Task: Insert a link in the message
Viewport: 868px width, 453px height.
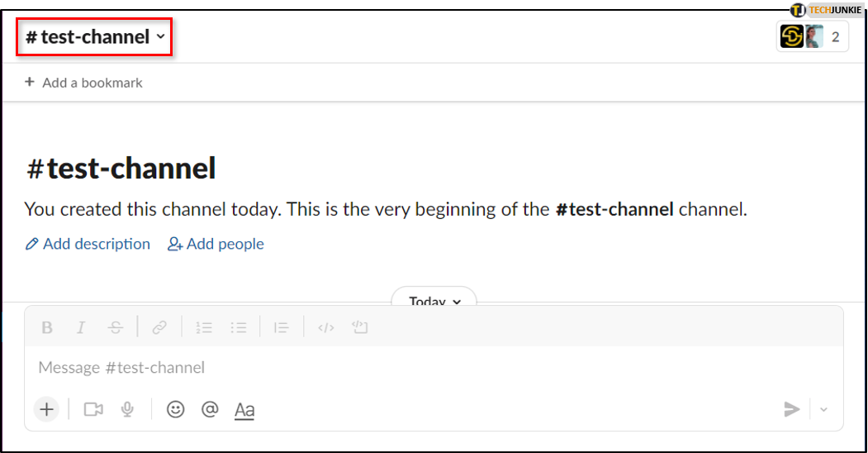Action: click(x=159, y=327)
